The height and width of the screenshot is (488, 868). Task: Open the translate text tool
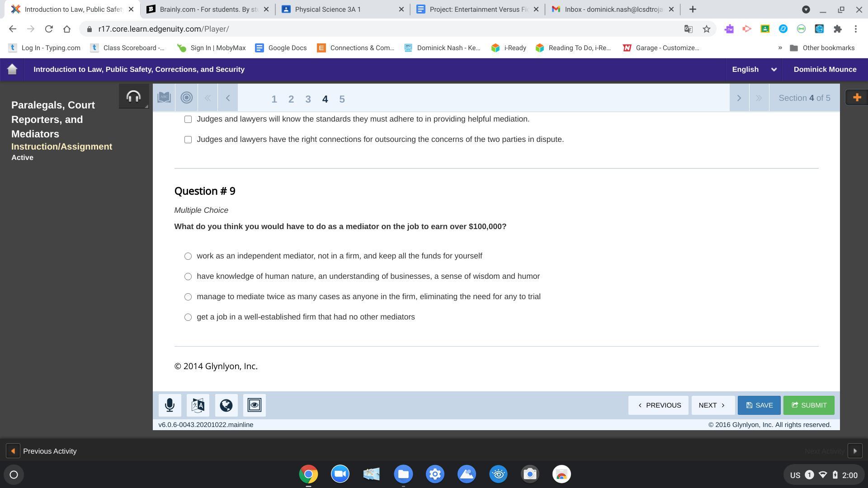click(x=198, y=405)
